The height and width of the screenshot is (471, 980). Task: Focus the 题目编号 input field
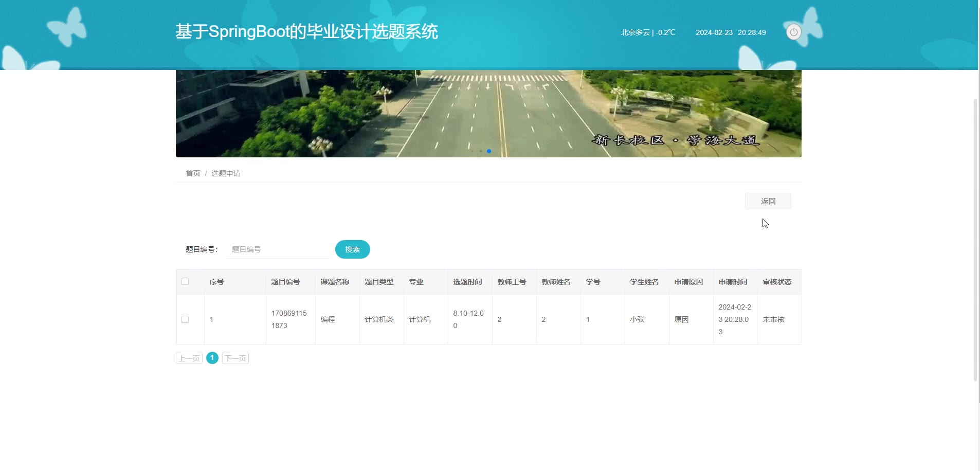click(x=278, y=249)
